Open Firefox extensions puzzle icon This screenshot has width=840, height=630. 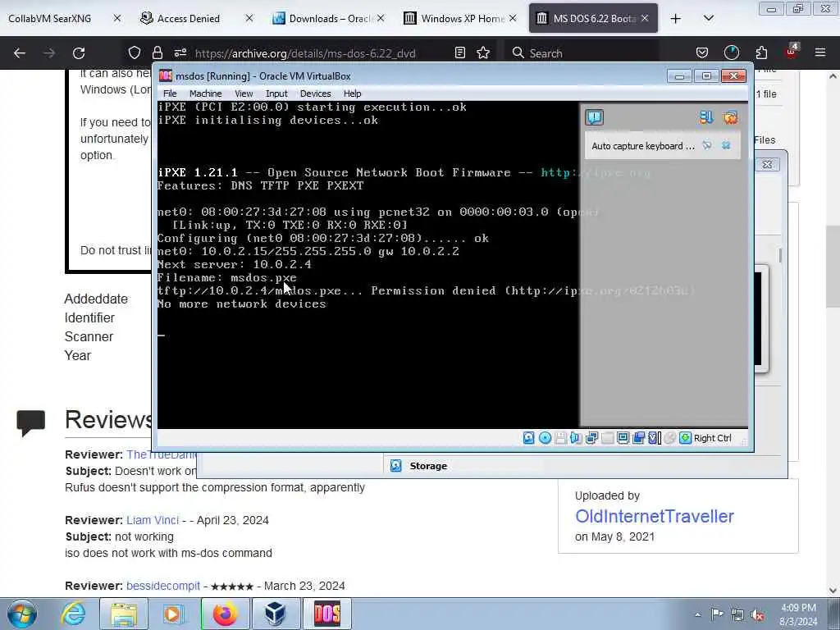click(x=761, y=53)
